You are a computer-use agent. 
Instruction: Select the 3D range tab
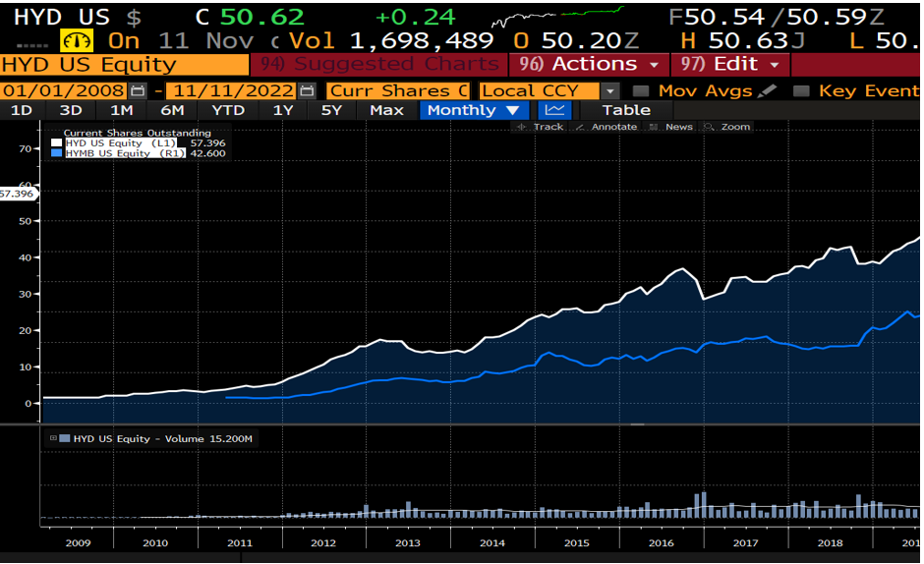click(x=71, y=110)
